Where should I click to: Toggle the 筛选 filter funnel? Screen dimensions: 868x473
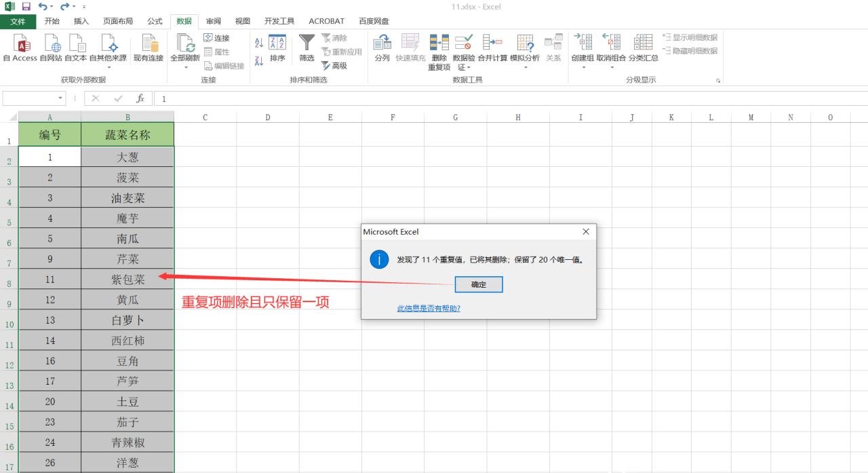tap(307, 48)
